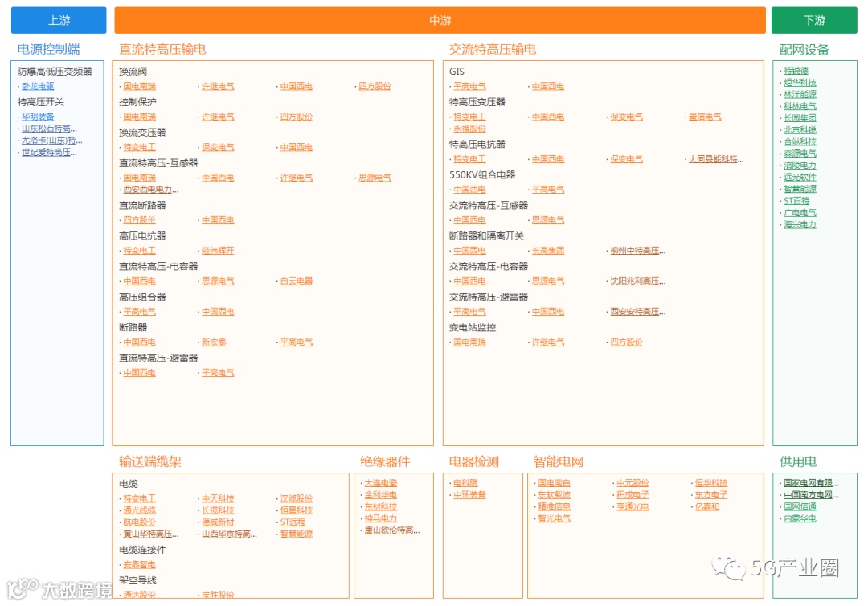Open the 国电南自 link under 智能电网
868x606 pixels.
(x=554, y=483)
